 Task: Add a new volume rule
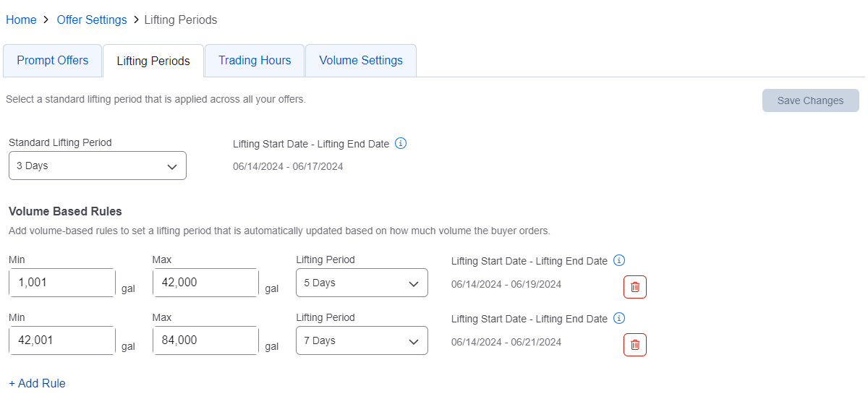point(37,383)
